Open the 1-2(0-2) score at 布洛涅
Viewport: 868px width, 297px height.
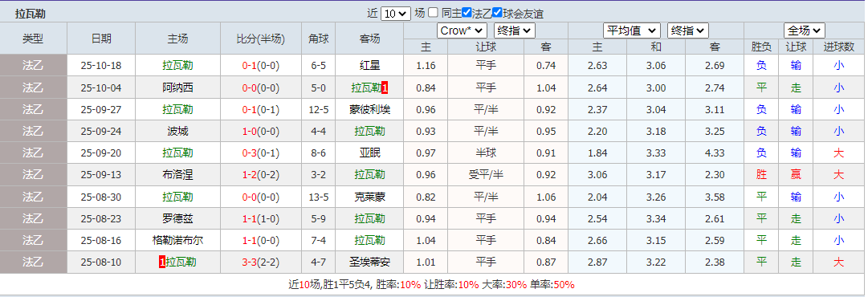pos(261,175)
